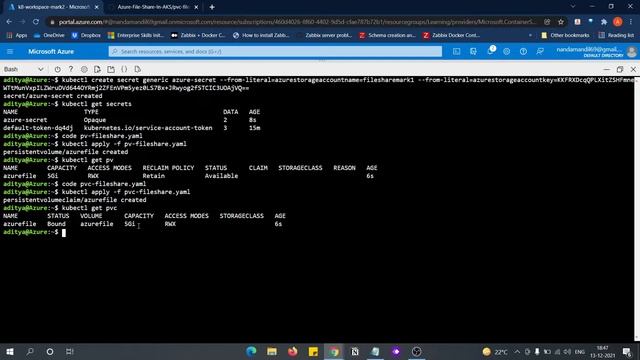The image size is (640, 360).
Task: Bookmark this page with the star icon
Action: pos(561,22)
